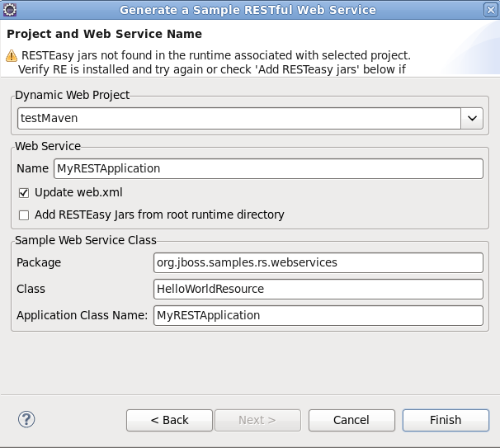Click the Package text field
The width and height of the screenshot is (500, 448).
(x=318, y=262)
